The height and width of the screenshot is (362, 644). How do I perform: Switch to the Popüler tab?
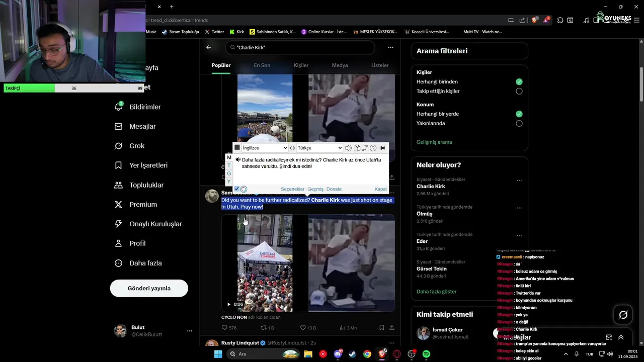[x=221, y=65]
